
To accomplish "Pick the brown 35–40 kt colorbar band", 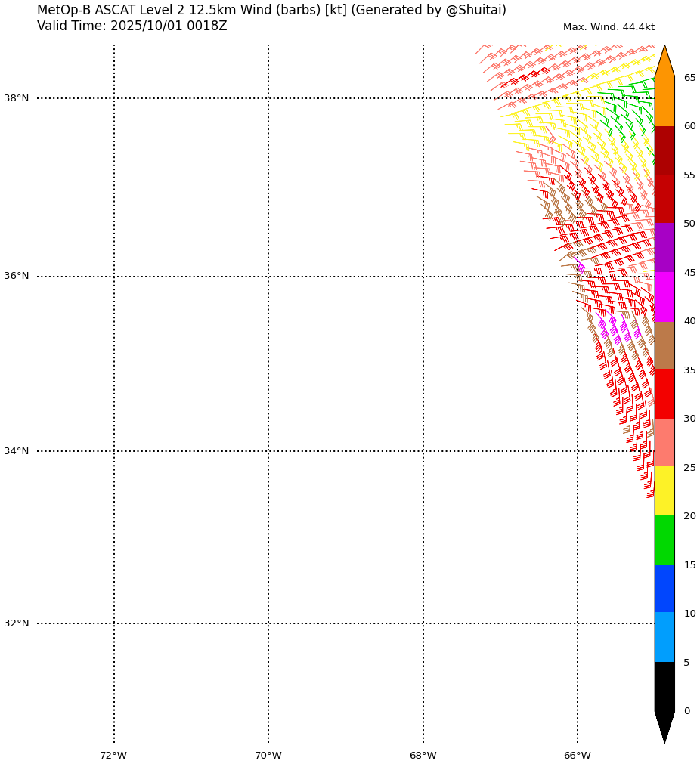I will click(x=664, y=345).
